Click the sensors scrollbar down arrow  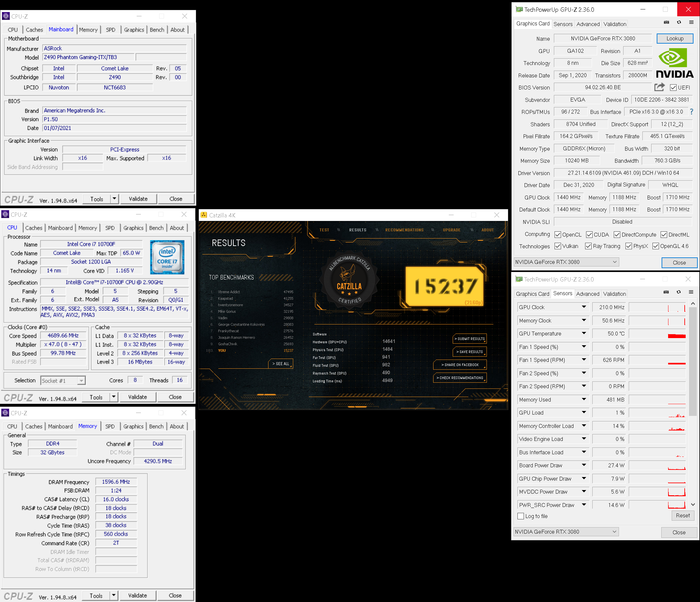(693, 504)
